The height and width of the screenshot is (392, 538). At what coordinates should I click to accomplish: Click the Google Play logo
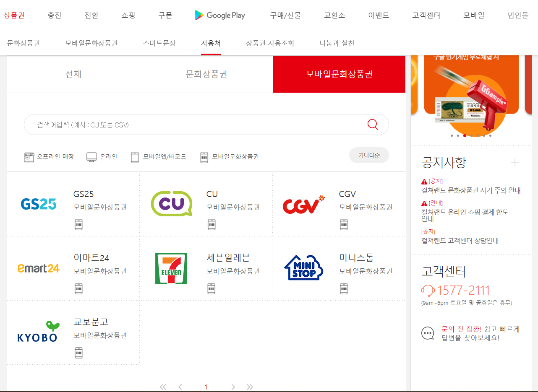click(220, 16)
